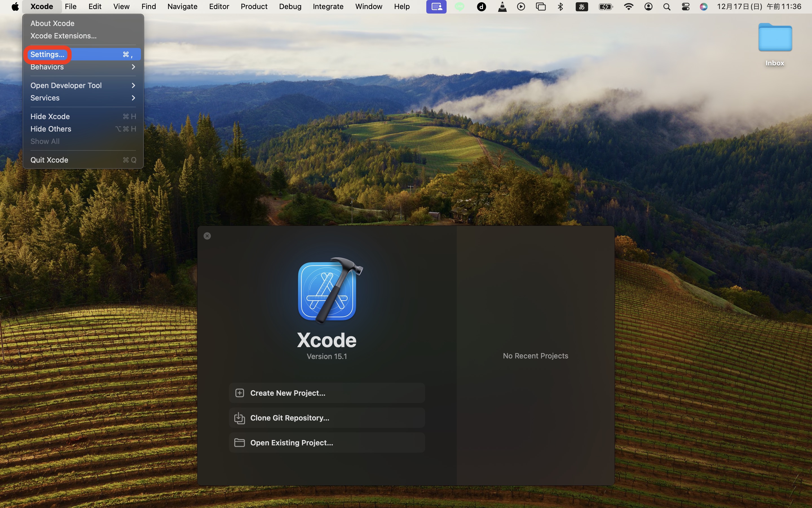
Task: Choose About Xcode from the menu
Action: pos(83,23)
